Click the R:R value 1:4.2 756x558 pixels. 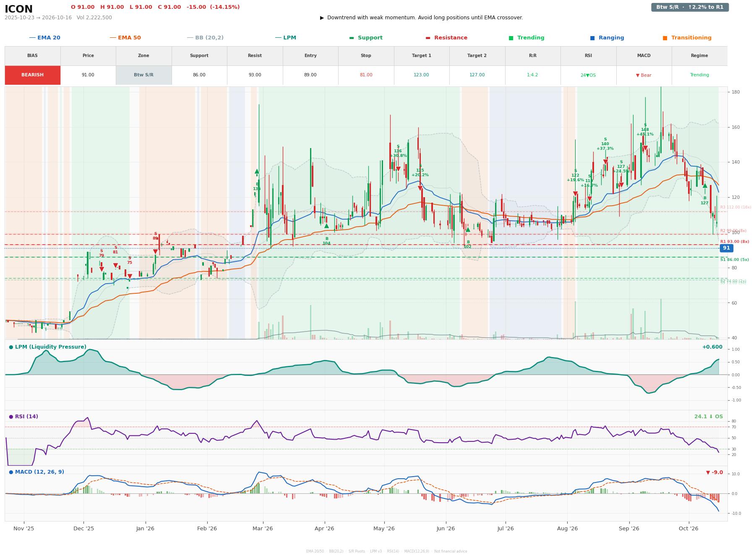coord(532,75)
